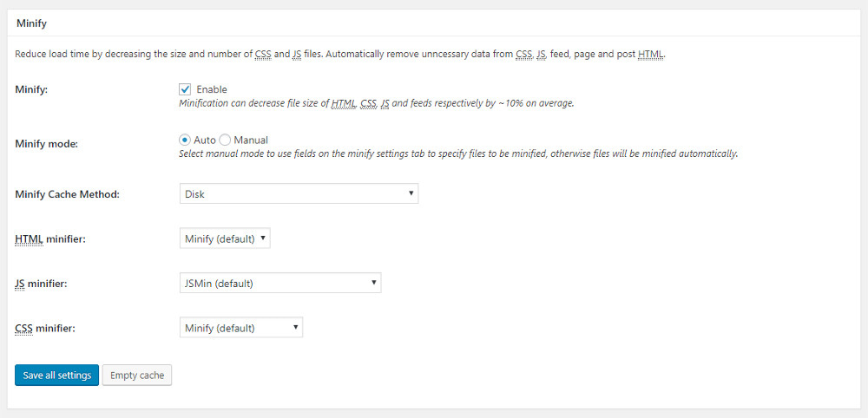
Task: Expand the HTML minifier dropdown
Action: 225,238
